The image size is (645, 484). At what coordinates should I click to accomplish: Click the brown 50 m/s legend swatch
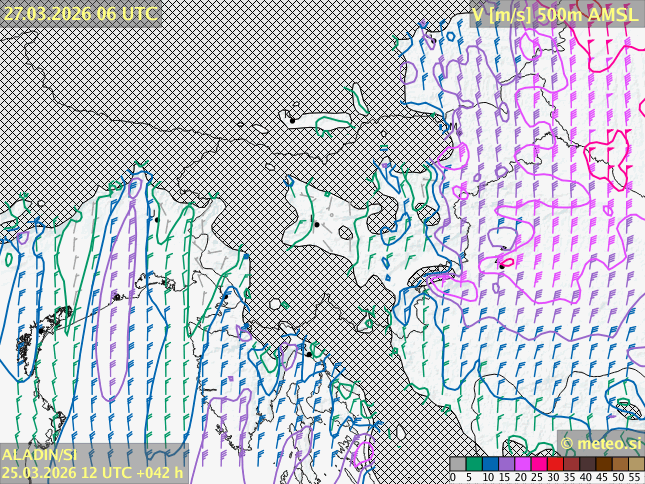[x=620, y=464]
